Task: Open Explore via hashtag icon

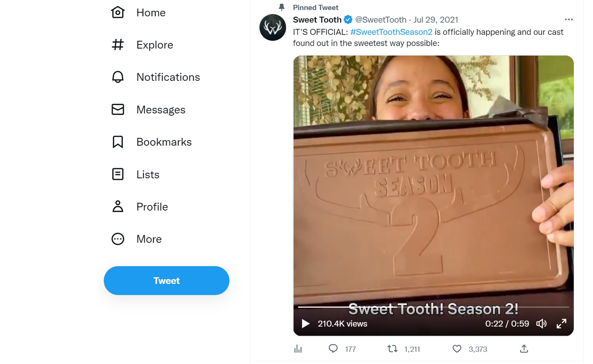Action: click(x=118, y=44)
